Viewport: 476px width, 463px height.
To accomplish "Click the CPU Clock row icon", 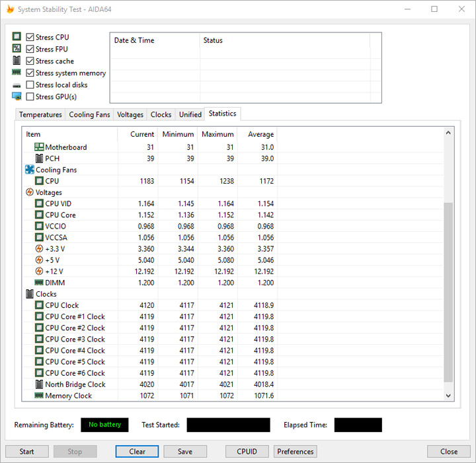I will 39,305.
